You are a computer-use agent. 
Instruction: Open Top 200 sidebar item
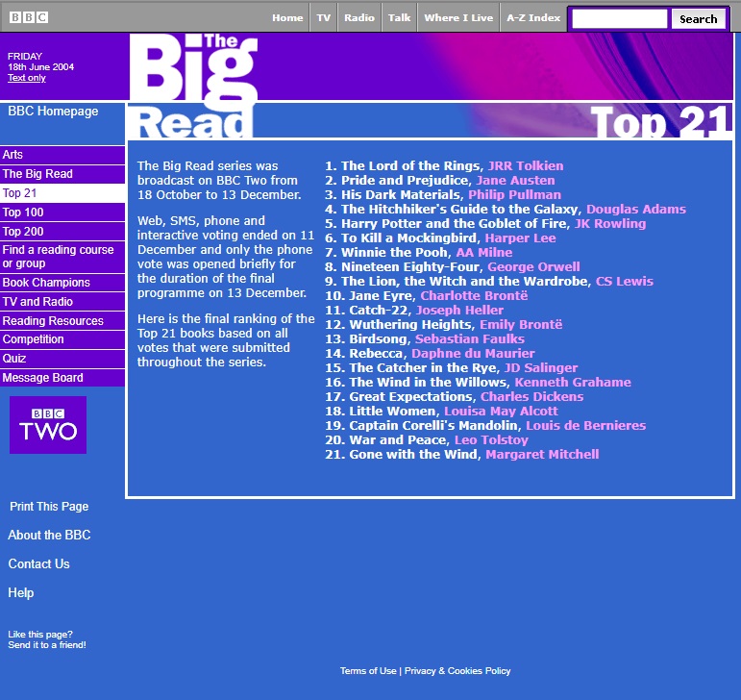coord(62,232)
